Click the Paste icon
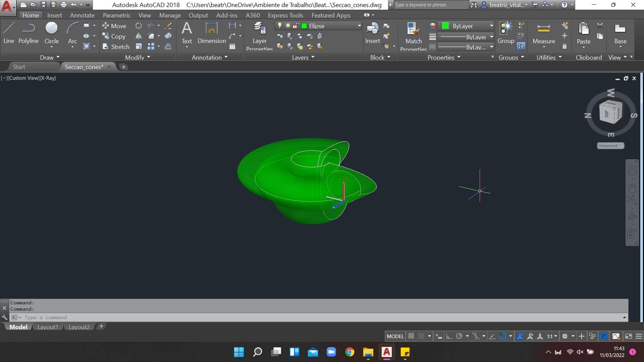Screen dimensions: 644x362 tap(584, 34)
